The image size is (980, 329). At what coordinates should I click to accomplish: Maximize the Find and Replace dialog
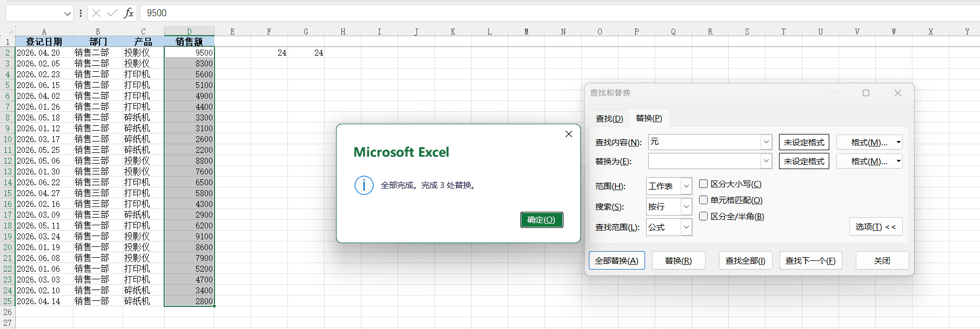coord(866,93)
